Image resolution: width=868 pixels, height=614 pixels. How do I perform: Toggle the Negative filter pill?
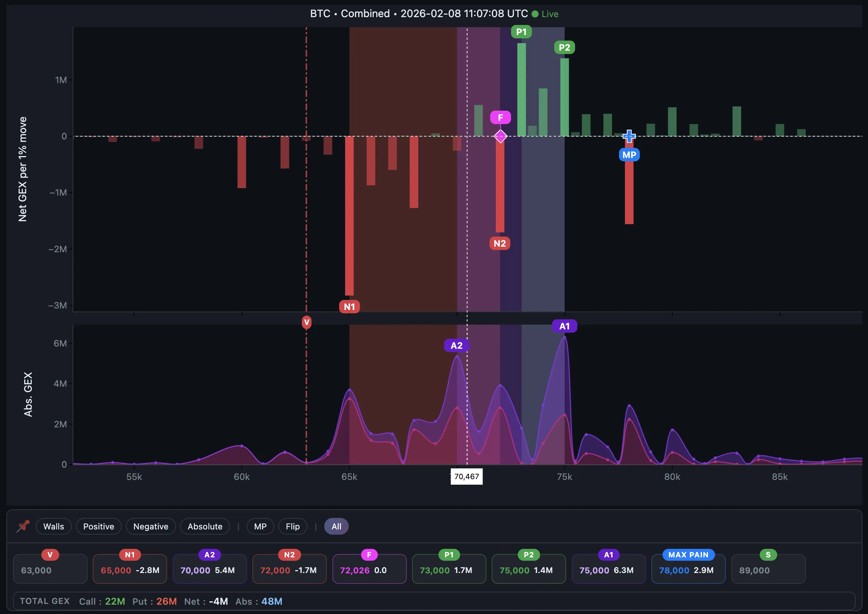pyautogui.click(x=150, y=526)
